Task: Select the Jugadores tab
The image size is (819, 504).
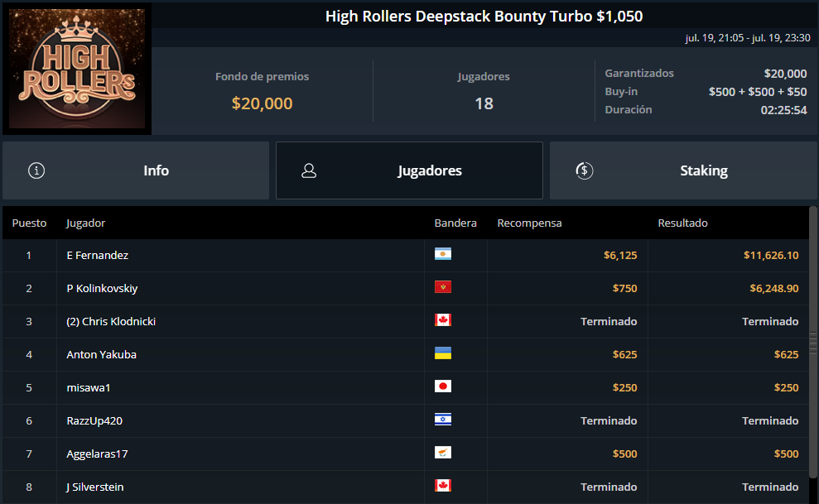Action: [409, 170]
